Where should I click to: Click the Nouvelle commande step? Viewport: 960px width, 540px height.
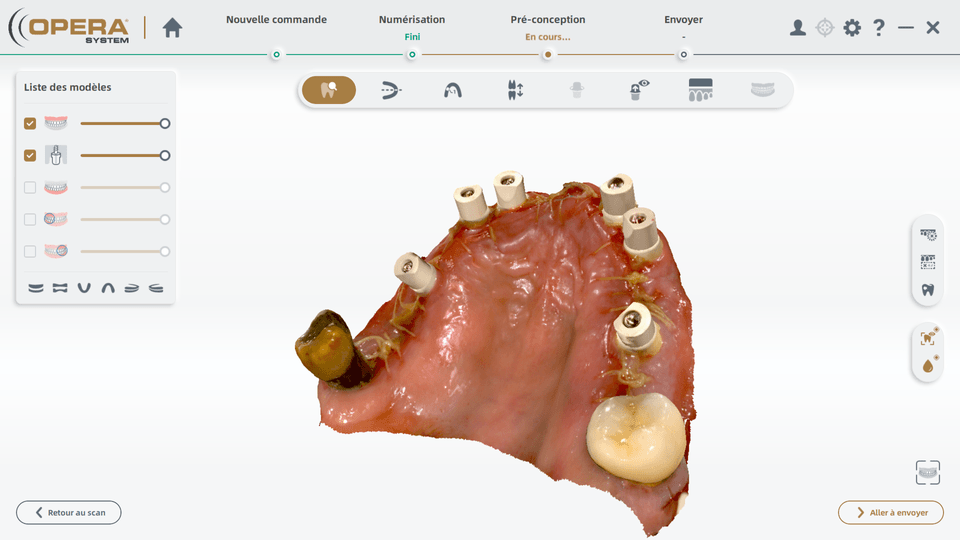[276, 20]
